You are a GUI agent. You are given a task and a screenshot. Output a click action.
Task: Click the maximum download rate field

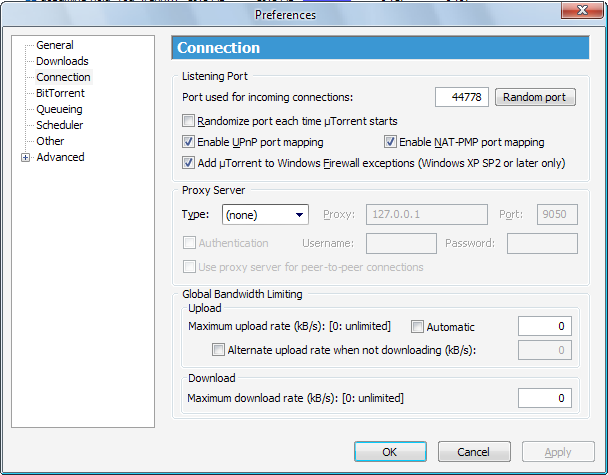point(543,398)
